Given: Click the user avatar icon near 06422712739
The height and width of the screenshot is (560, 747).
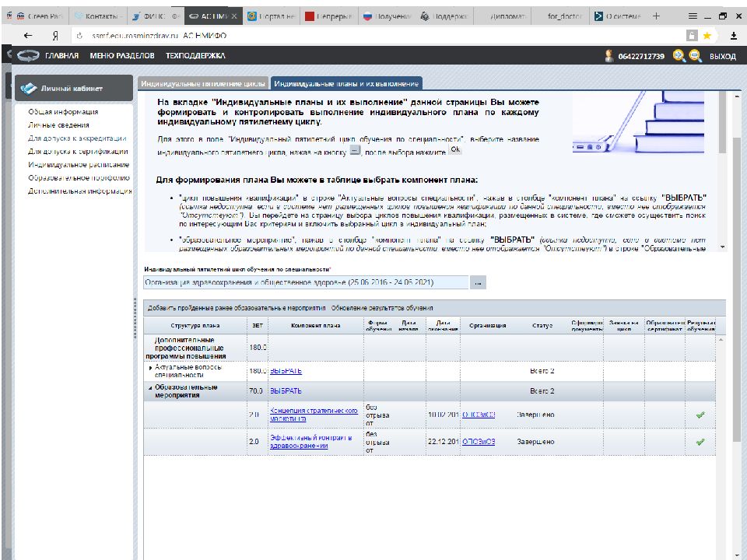Looking at the screenshot, I should click(x=608, y=56).
